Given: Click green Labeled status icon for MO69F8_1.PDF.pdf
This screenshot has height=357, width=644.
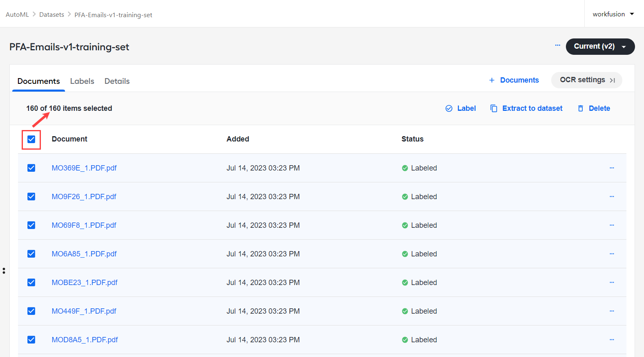Looking at the screenshot, I should pos(405,225).
